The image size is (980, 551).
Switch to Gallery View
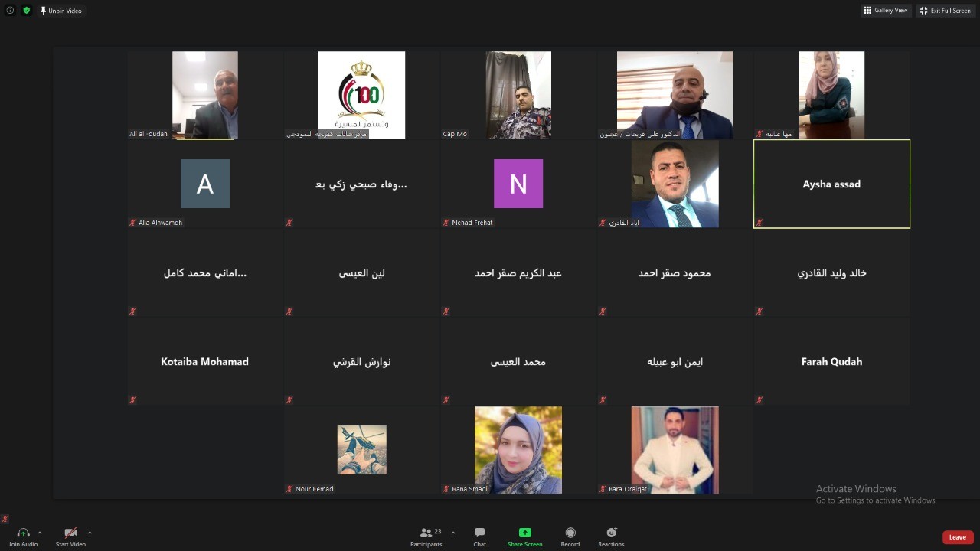click(885, 11)
